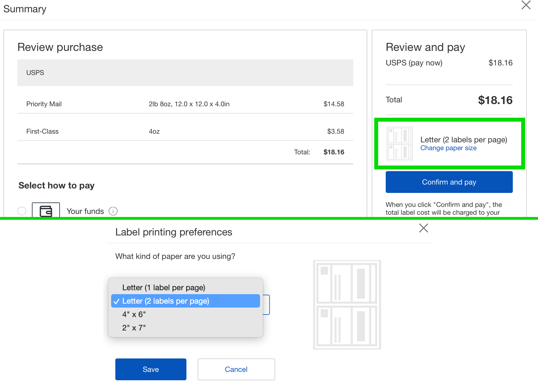Click the small two-label paper thumbnail icon

click(x=399, y=144)
